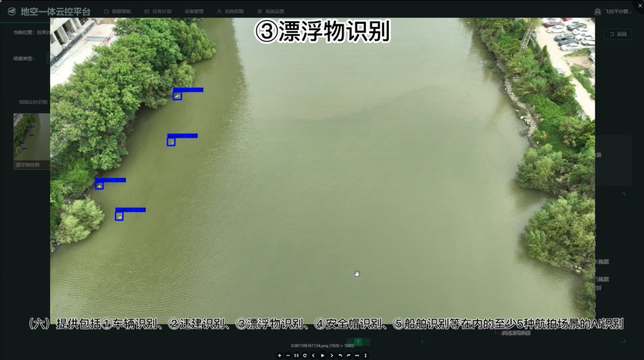The image size is (644, 360).
Task: Open 系统设置 menu item
Action: pyautogui.click(x=271, y=11)
